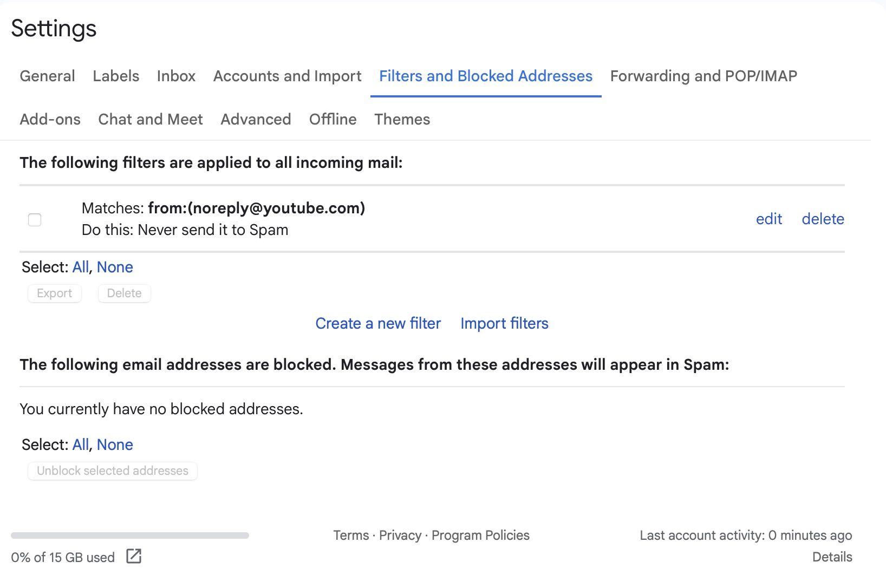Image resolution: width=886 pixels, height=588 pixels.
Task: Open Accounts and Import tab
Action: click(x=287, y=76)
